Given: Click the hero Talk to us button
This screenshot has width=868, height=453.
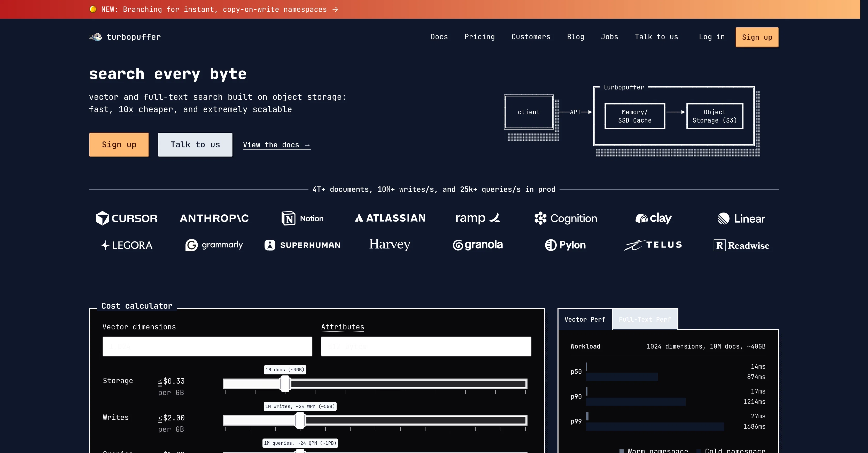Looking at the screenshot, I should 195,145.
